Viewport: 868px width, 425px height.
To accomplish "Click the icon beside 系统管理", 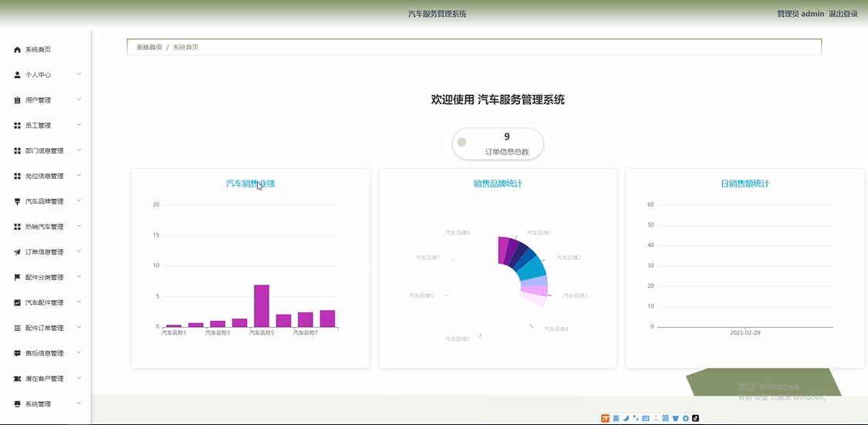I will click(17, 404).
